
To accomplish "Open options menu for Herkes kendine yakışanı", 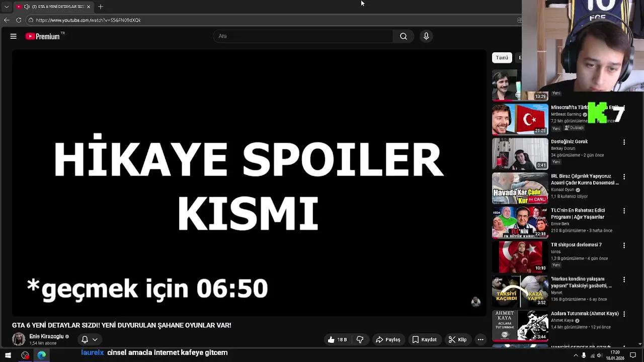I will (x=624, y=280).
